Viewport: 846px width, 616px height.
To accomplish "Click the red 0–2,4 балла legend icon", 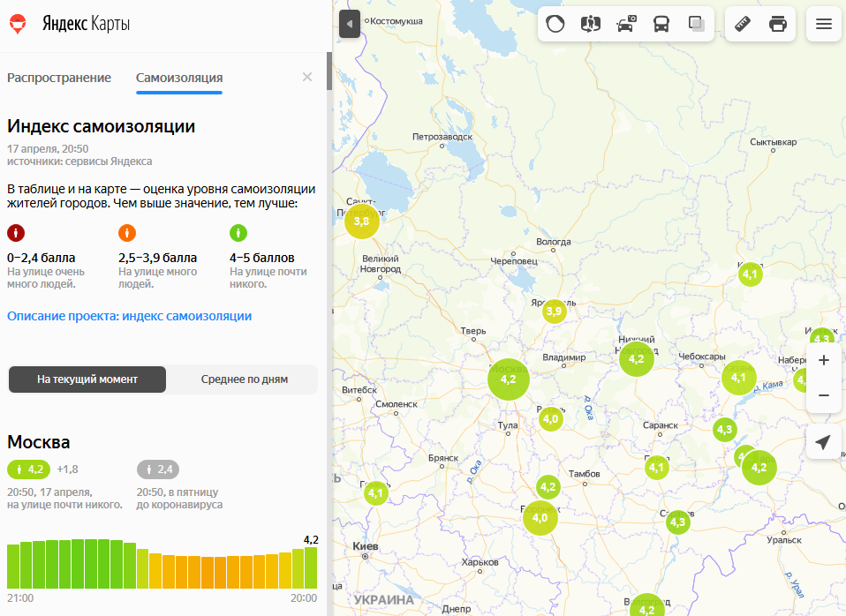I will pos(16,233).
